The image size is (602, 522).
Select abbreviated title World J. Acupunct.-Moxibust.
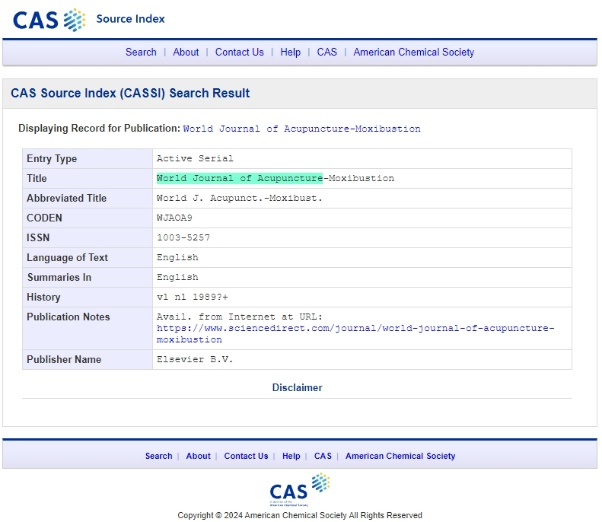tap(240, 198)
